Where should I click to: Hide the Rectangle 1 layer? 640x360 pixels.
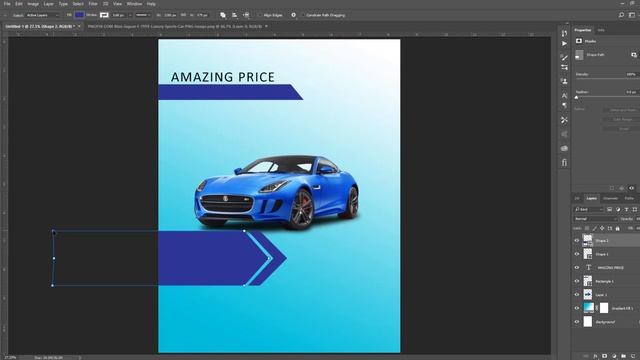(x=577, y=281)
